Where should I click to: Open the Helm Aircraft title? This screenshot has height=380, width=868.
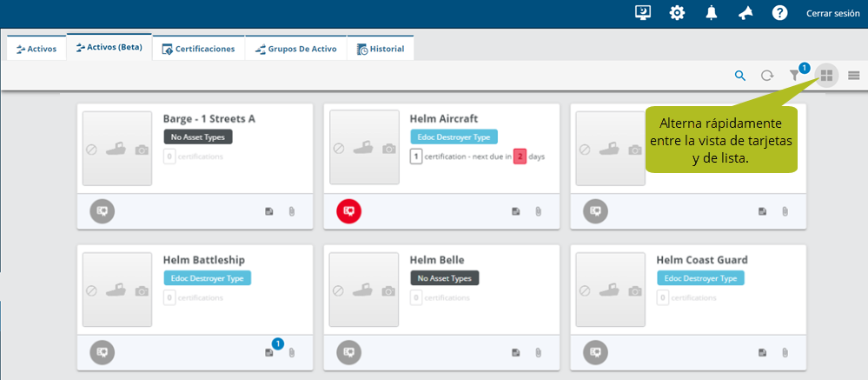444,118
